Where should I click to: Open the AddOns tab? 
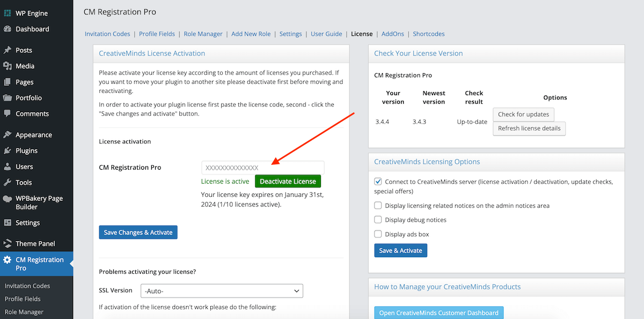pyautogui.click(x=393, y=34)
